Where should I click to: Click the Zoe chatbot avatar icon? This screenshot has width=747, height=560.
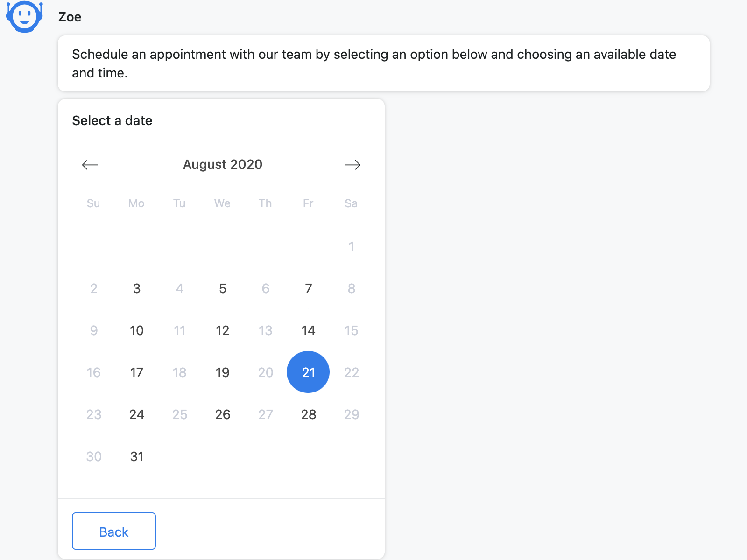tap(24, 16)
